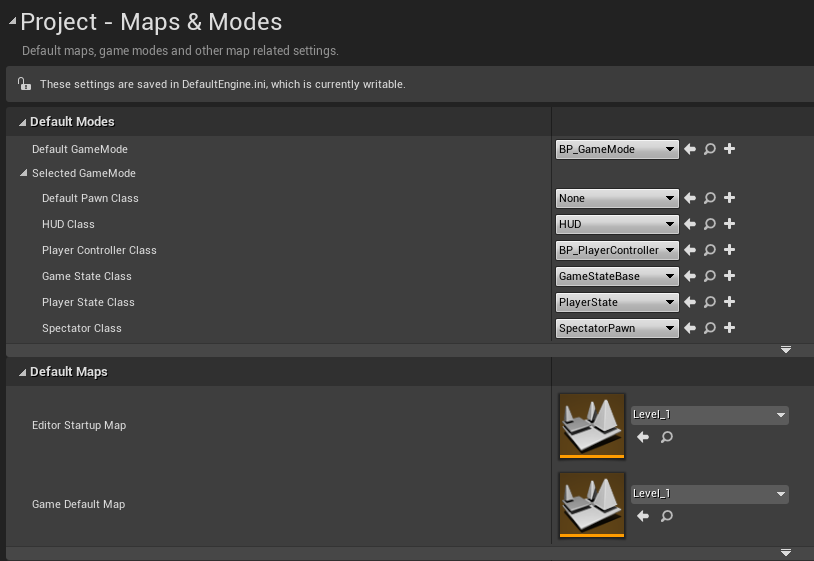The height and width of the screenshot is (561, 814).
Task: Collapse the Selected GameMode tree
Action: pos(23,173)
